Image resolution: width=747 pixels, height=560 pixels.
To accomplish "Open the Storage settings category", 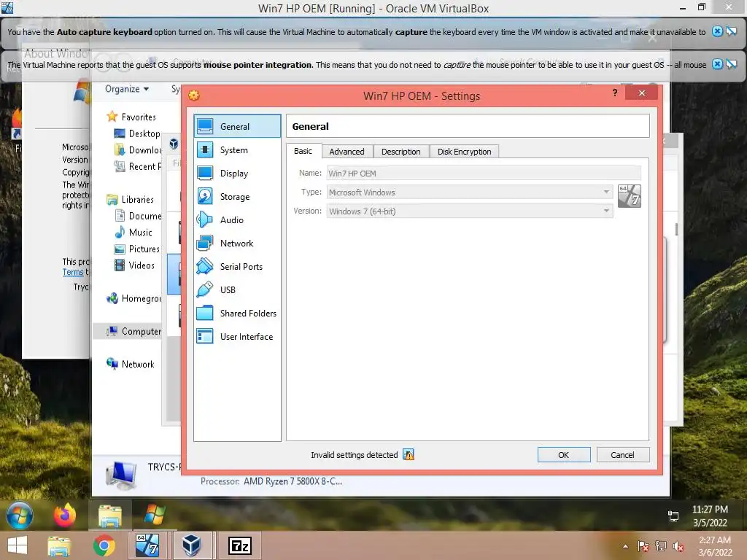I will coord(237,197).
